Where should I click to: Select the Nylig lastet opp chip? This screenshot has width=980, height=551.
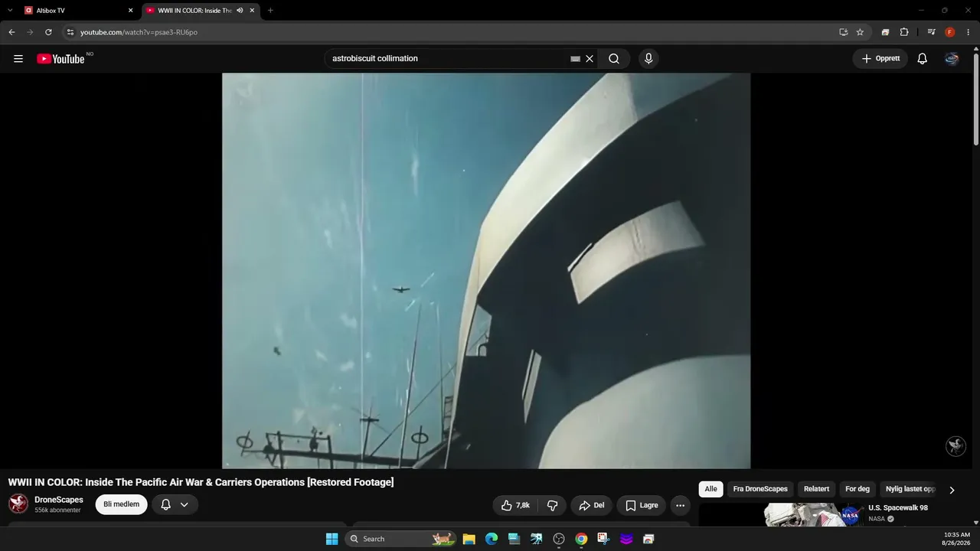click(x=910, y=489)
